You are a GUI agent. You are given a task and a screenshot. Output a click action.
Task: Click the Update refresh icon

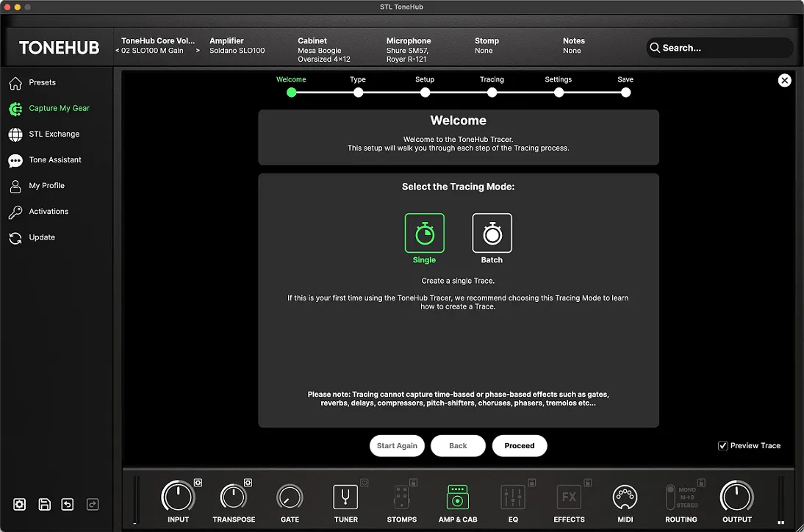[15, 238]
